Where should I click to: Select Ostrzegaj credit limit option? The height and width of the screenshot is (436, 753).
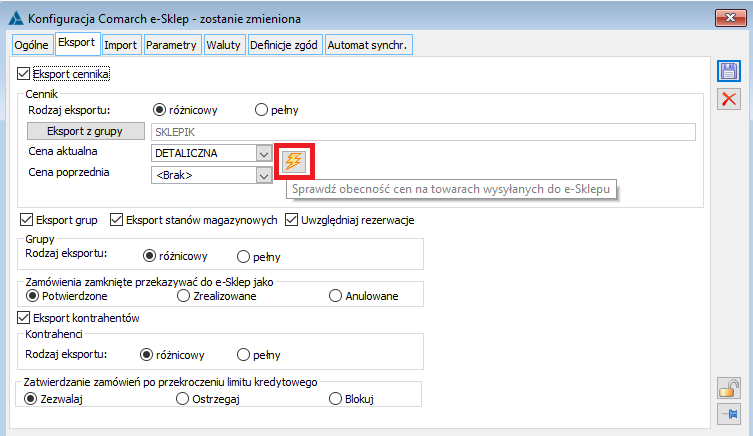click(182, 399)
